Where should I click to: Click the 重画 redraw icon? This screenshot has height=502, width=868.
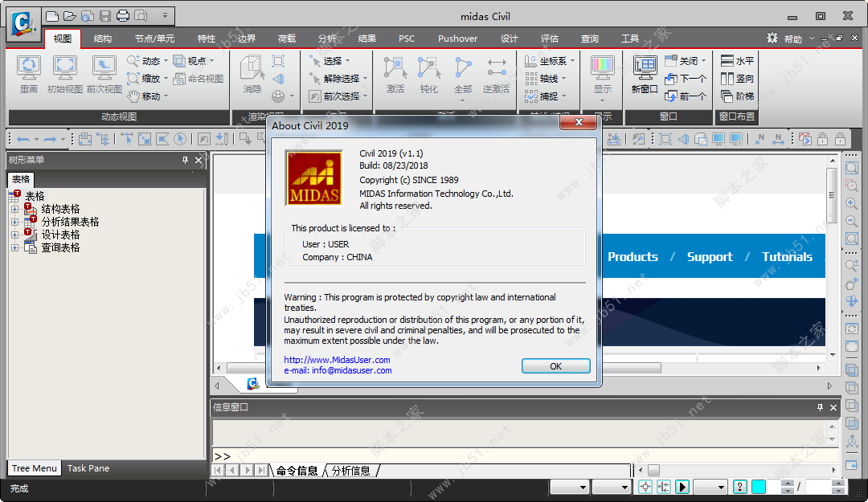point(28,74)
